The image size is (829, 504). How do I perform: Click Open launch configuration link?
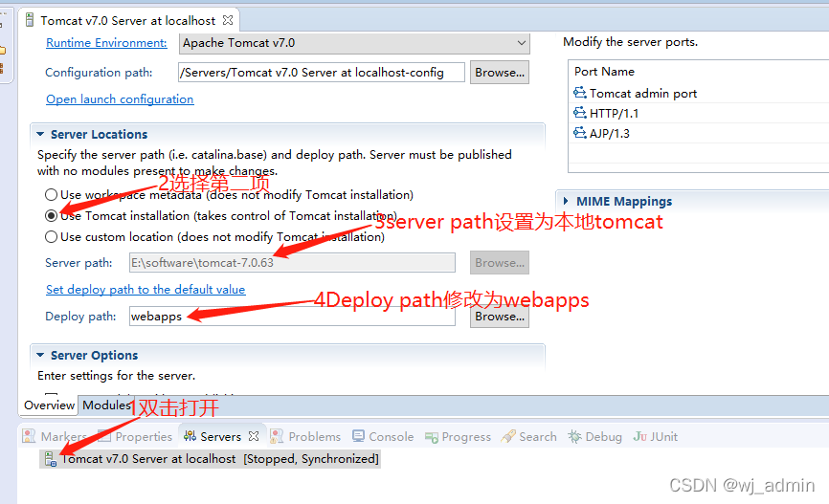(x=120, y=99)
